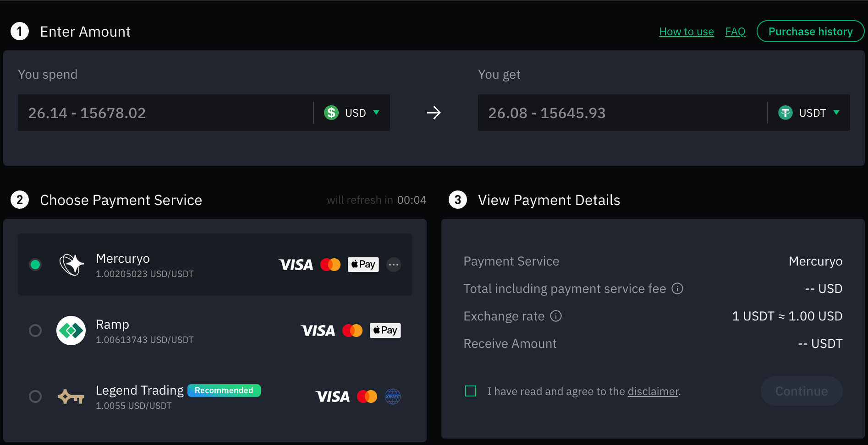Check the disclaimer agreement checkbox
Viewport: 868px width, 445px height.
pyautogui.click(x=471, y=391)
